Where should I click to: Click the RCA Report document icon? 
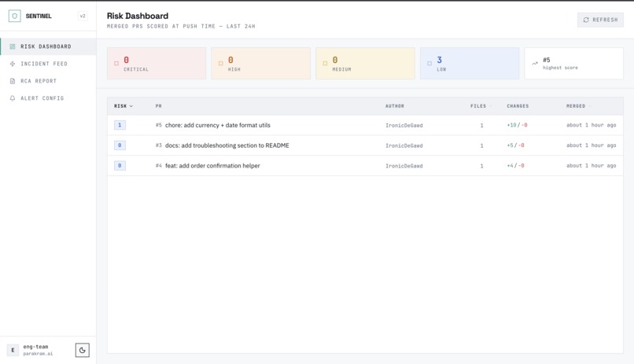(13, 81)
